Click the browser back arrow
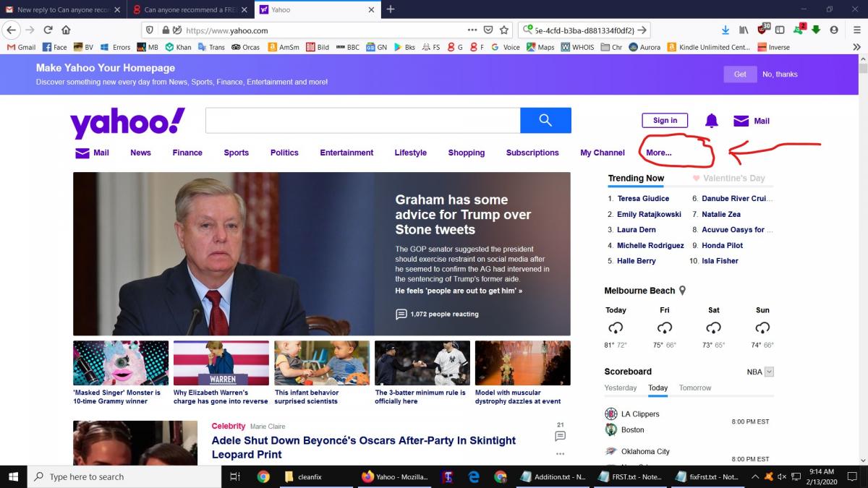 (12, 30)
